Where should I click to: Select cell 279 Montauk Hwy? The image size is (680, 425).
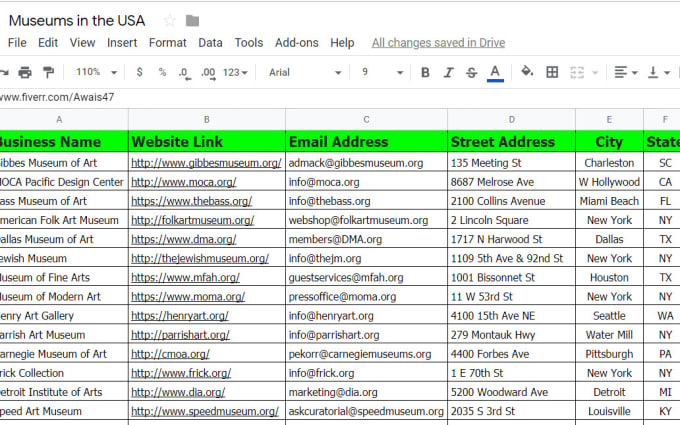click(512, 335)
